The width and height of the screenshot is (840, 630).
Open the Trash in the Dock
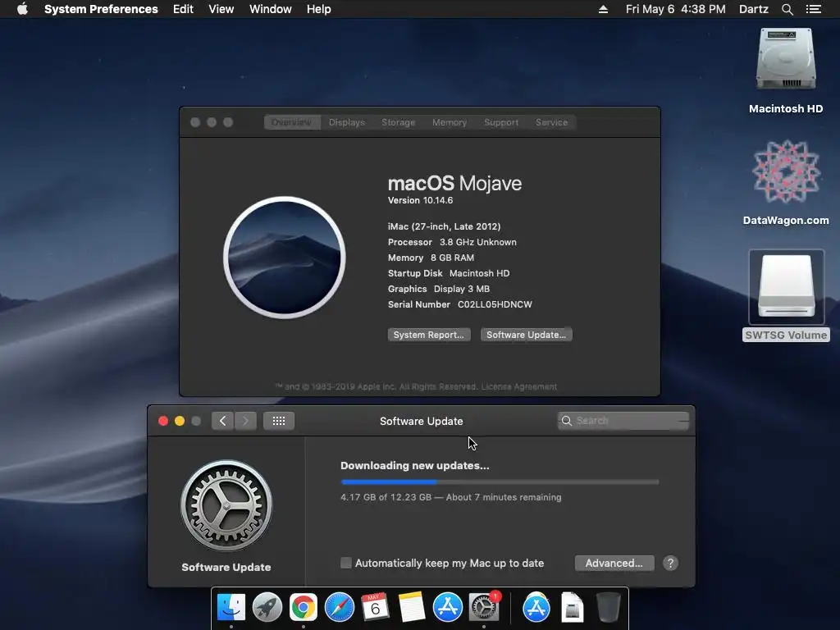(x=608, y=607)
